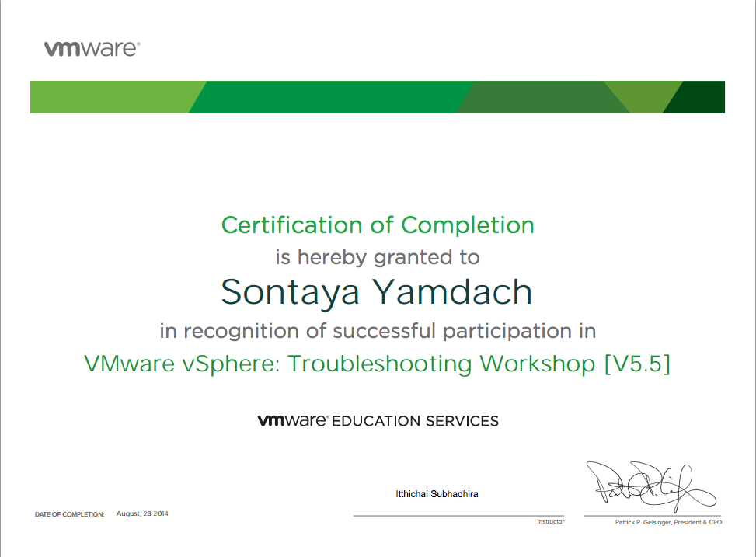Click the vSphere Troubleshooting Workshop course title

[342, 364]
